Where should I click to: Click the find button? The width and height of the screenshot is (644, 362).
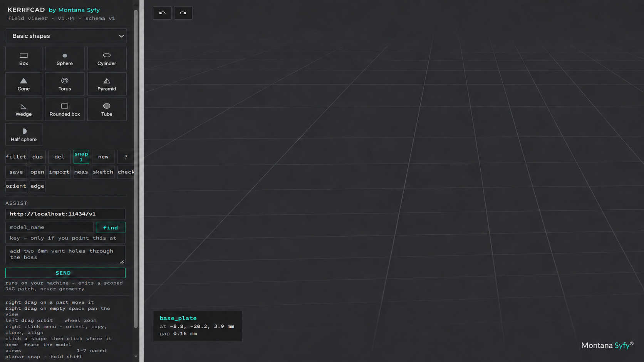[111, 227]
